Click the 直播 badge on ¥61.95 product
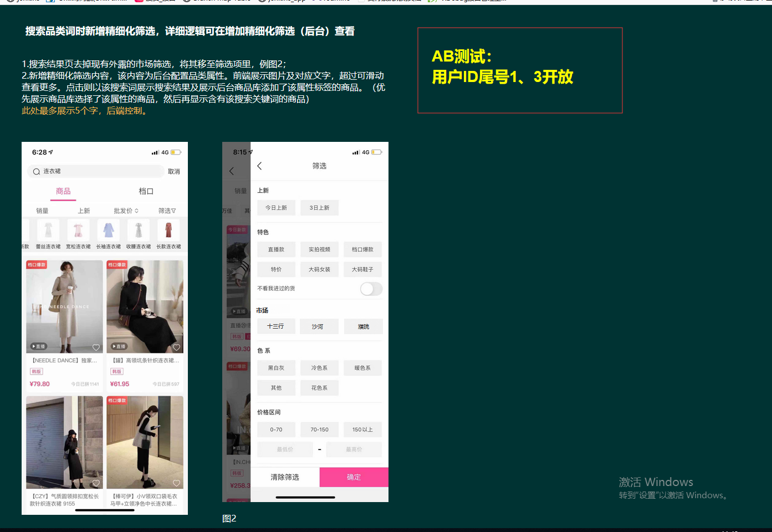The height and width of the screenshot is (532, 772). click(119, 346)
